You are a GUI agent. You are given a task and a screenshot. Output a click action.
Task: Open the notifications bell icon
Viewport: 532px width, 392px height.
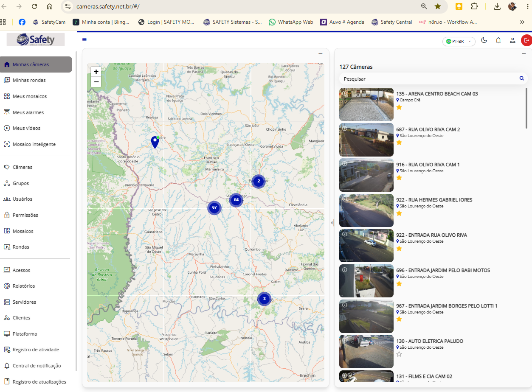(498, 40)
